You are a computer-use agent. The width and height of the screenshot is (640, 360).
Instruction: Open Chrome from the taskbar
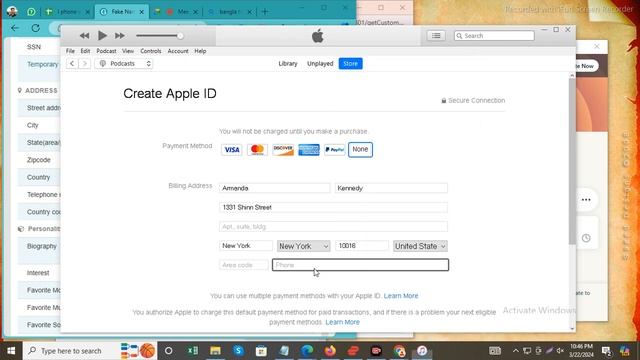(399, 351)
